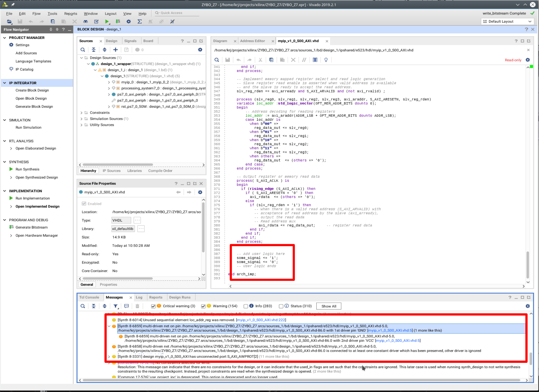This screenshot has width=539, height=392.
Task: Open the editor settings gear next to Read-only
Action: [x=528, y=60]
